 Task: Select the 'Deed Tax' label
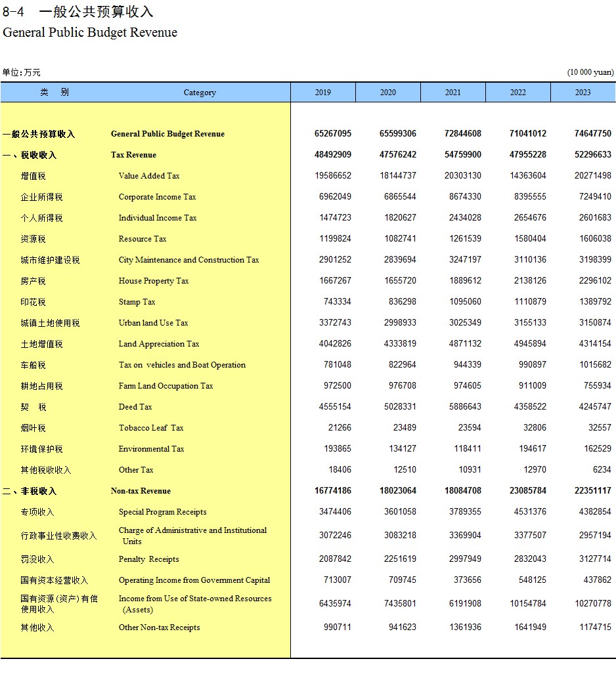pyautogui.click(x=135, y=407)
